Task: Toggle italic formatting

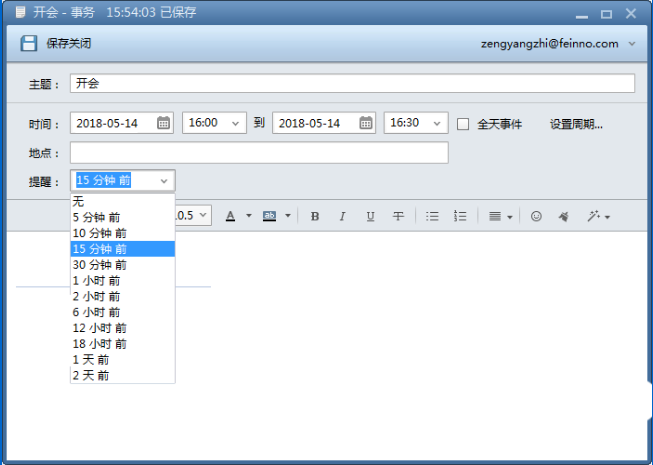Action: tap(342, 216)
